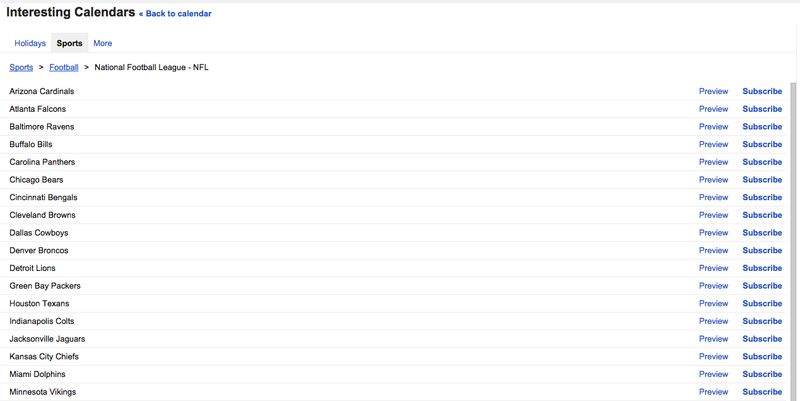Subscribe to Carolina Panthers calendar
Viewport: 800px width, 401px height.
762,162
